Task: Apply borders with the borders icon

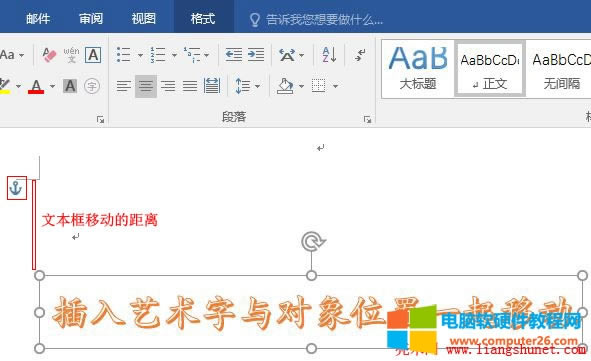Action: coord(318,86)
